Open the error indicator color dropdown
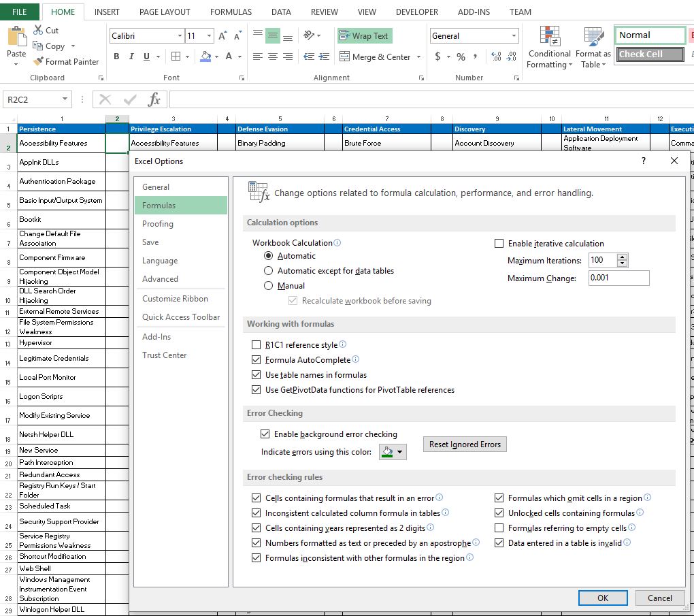Viewport: 694px width, 616px height. coord(399,452)
